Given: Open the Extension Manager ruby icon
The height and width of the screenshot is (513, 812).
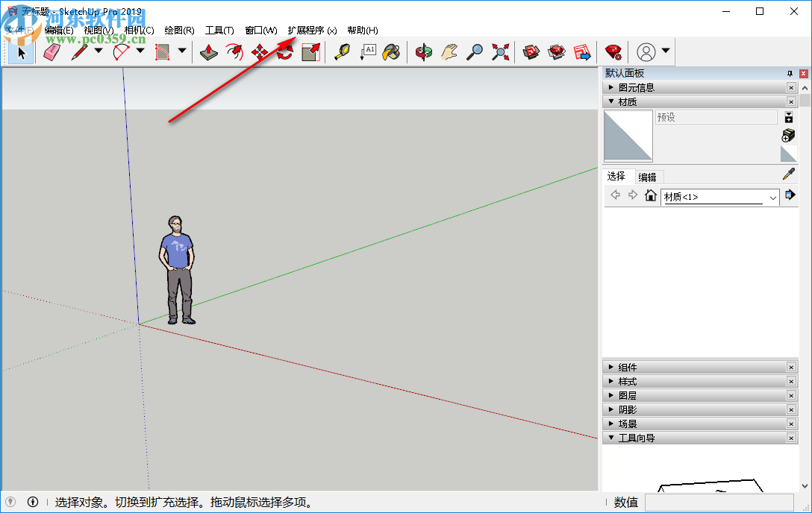Looking at the screenshot, I should click(x=613, y=52).
